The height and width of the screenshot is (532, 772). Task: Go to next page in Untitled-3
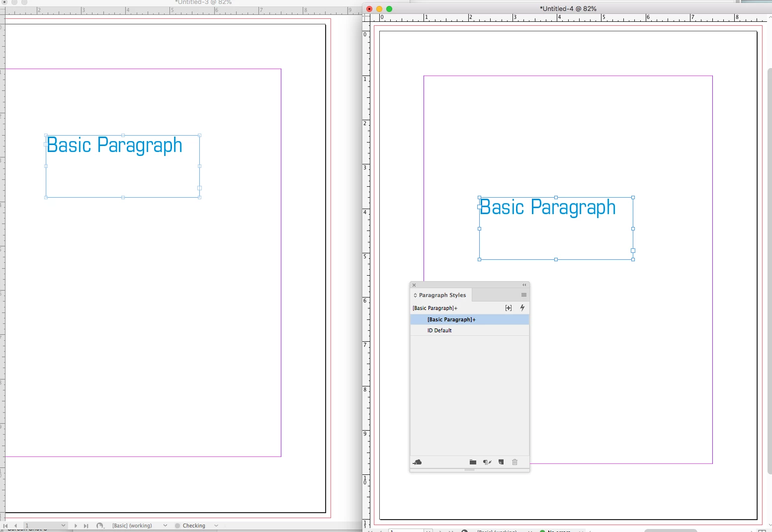coord(76,526)
